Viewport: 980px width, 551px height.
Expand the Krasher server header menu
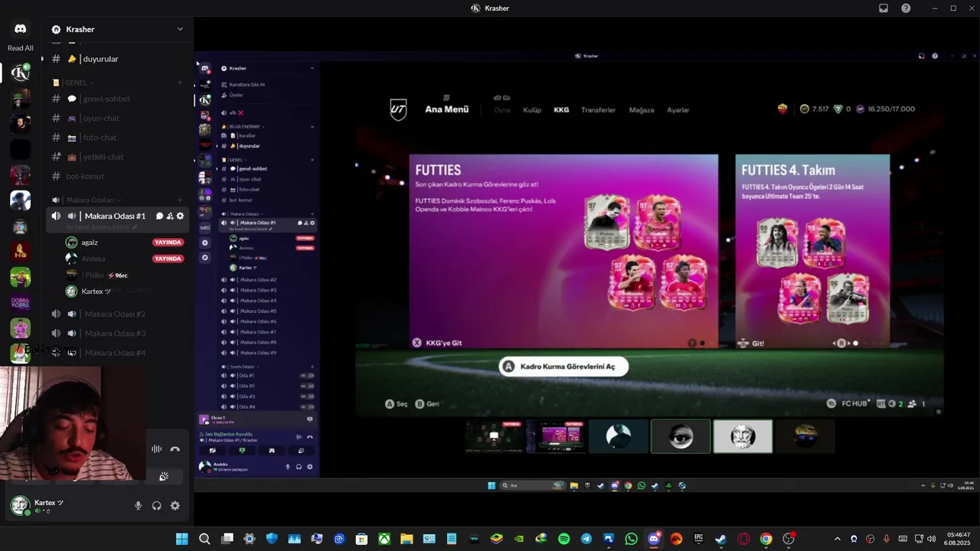(x=180, y=29)
